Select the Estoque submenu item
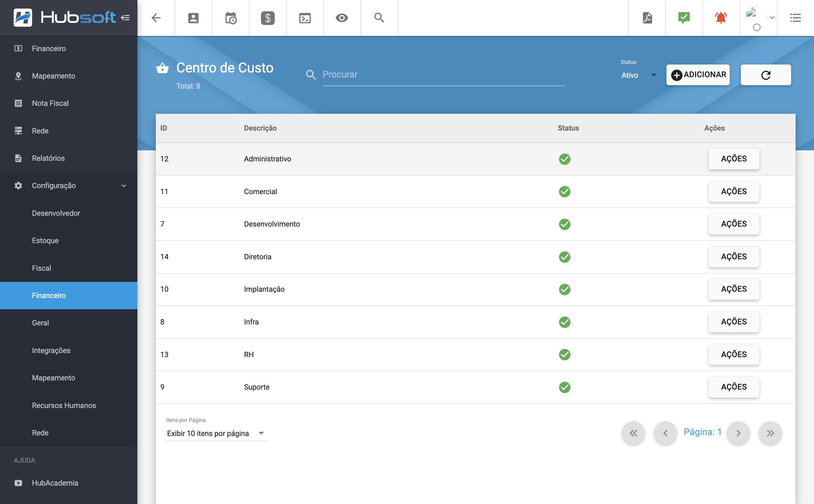Image resolution: width=814 pixels, height=504 pixels. (69, 240)
